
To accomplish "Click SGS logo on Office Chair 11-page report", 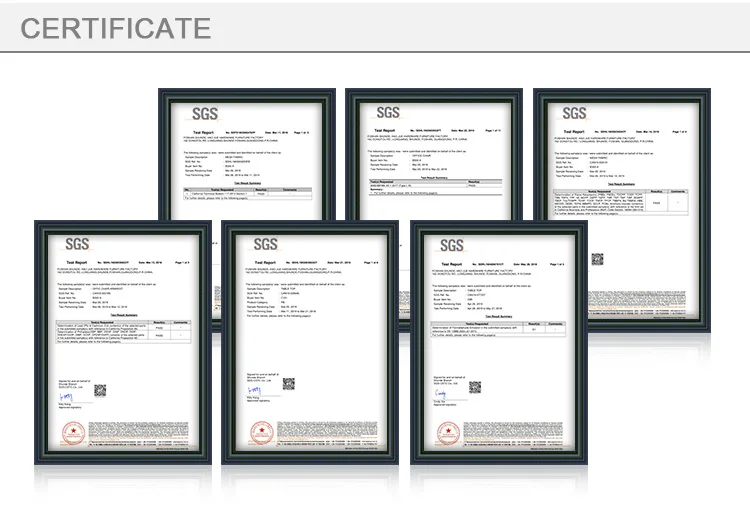I will (x=388, y=113).
